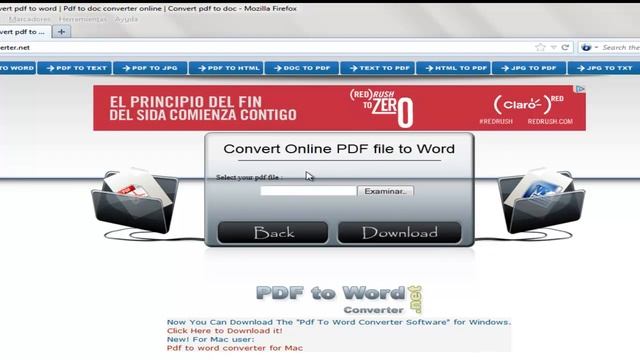Open the TEXT TO PDF converter tab
The image size is (640, 360).
pos(378,68)
